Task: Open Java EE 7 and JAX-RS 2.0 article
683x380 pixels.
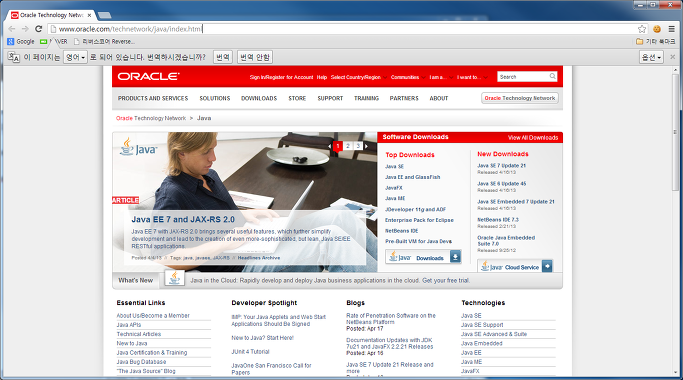Action: tap(183, 220)
